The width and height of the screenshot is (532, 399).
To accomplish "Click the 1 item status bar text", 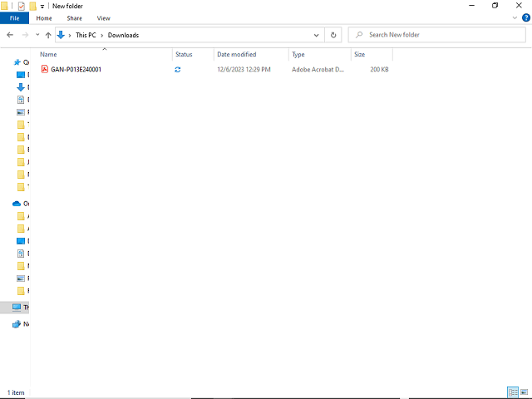I will 16,392.
